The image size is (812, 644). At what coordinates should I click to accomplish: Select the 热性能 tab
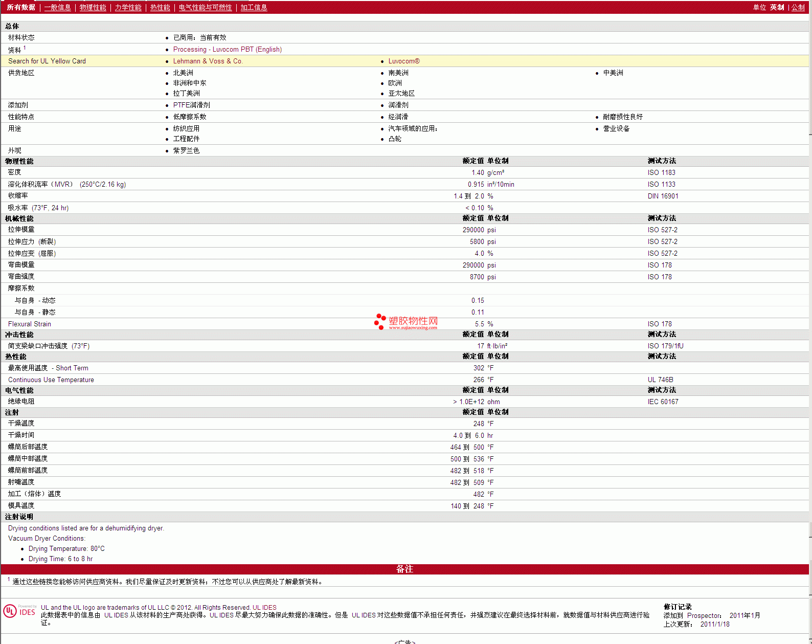click(x=160, y=8)
